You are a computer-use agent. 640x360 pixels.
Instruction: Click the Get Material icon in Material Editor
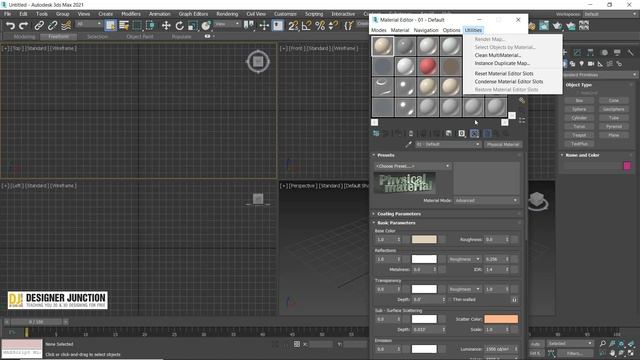[376, 133]
